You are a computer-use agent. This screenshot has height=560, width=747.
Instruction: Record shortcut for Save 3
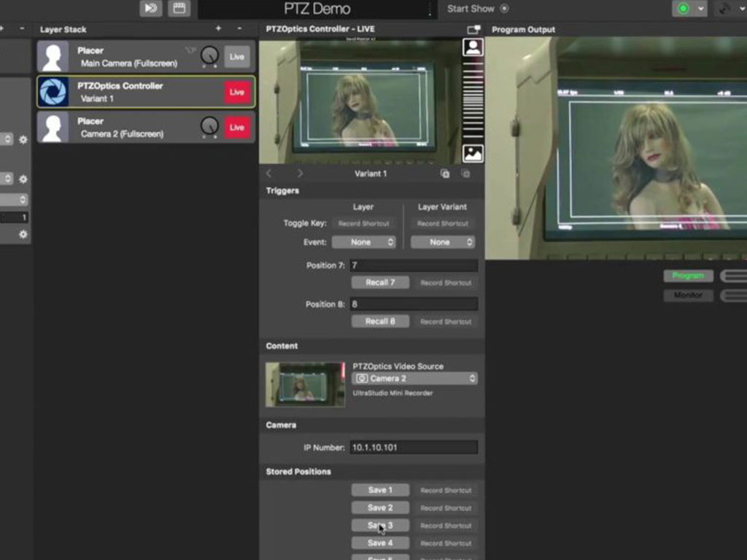click(x=446, y=526)
